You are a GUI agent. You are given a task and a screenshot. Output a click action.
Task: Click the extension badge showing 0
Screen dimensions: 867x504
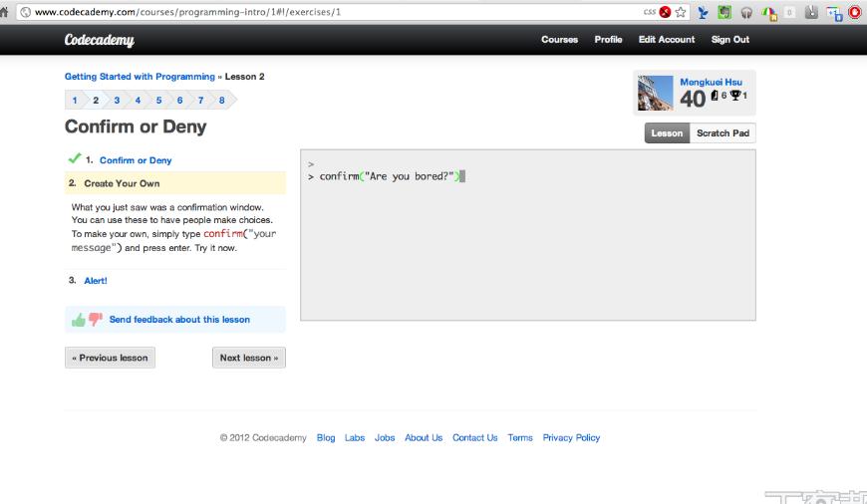789,12
